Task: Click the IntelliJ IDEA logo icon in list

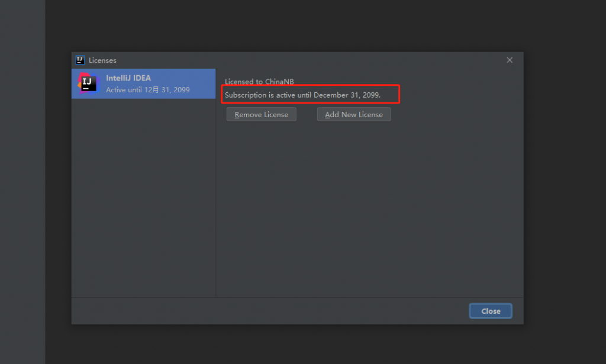Action: [89, 83]
